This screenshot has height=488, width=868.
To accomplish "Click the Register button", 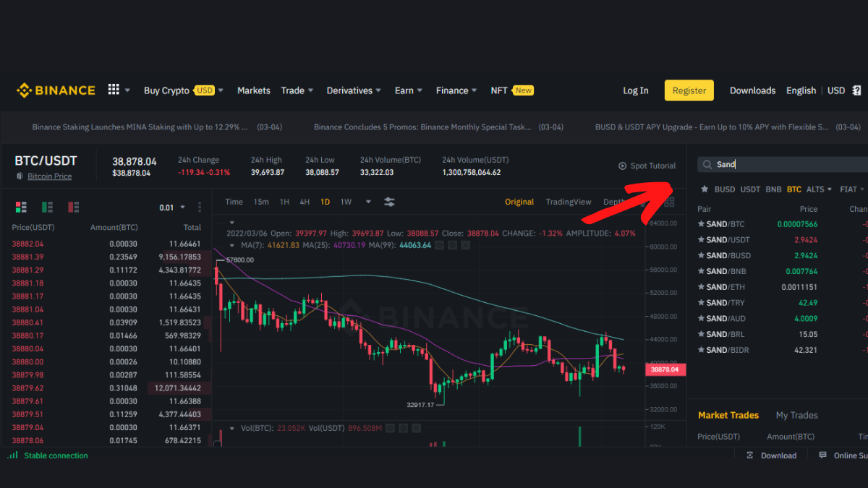I will [x=689, y=90].
